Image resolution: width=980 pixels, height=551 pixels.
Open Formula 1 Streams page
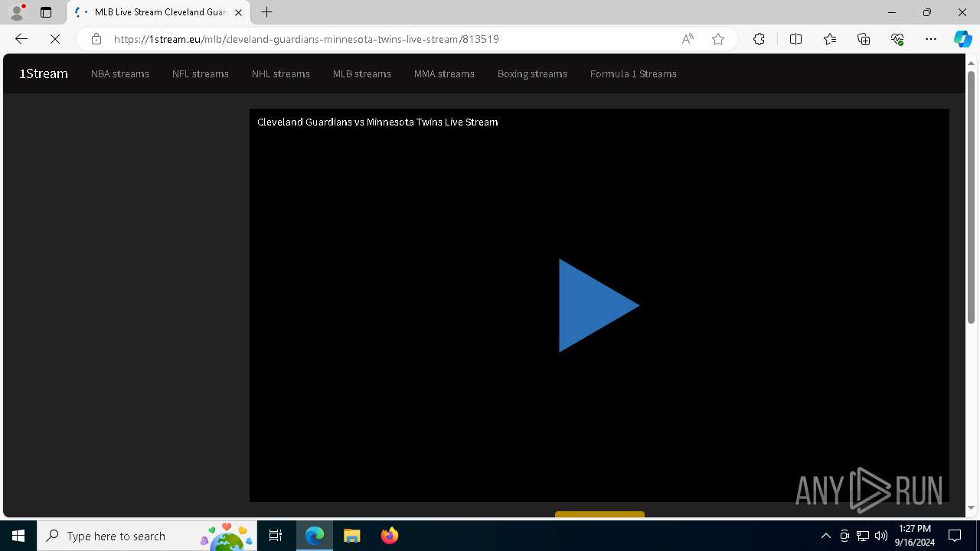pos(633,74)
